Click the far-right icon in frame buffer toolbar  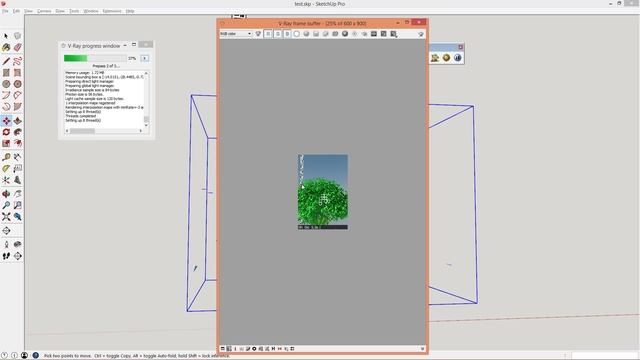[x=421, y=34]
